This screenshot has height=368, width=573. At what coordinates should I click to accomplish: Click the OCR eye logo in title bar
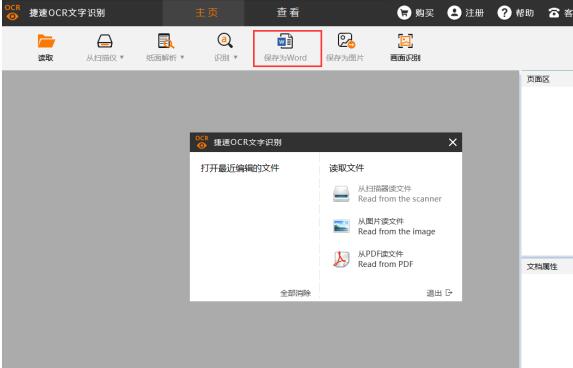pos(12,12)
